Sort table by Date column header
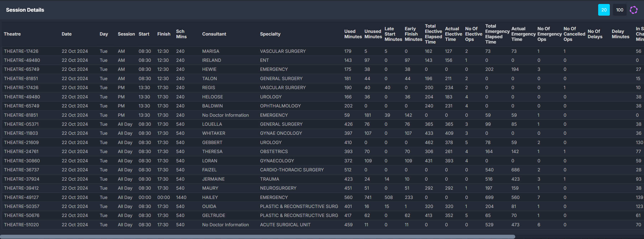The image size is (644, 239). (x=66, y=34)
